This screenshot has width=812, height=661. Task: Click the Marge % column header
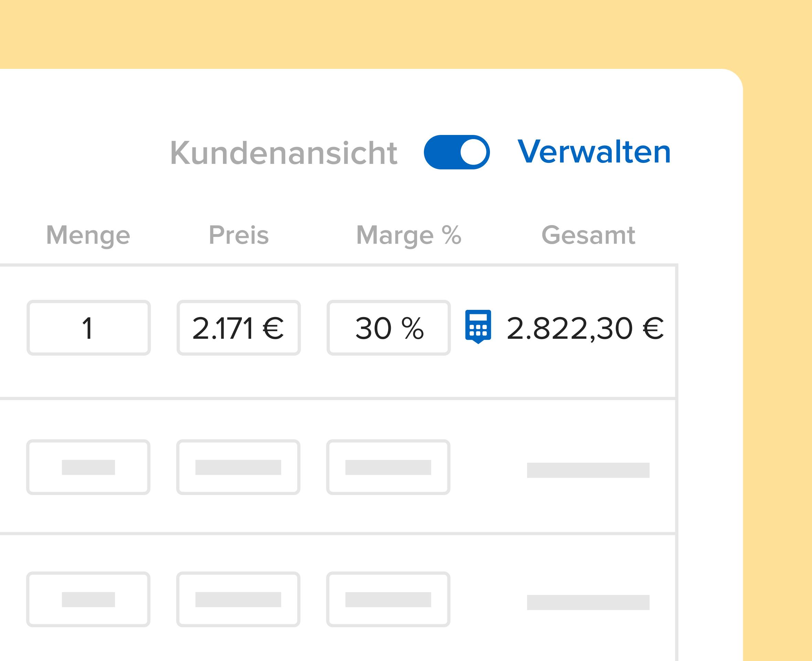pos(409,235)
